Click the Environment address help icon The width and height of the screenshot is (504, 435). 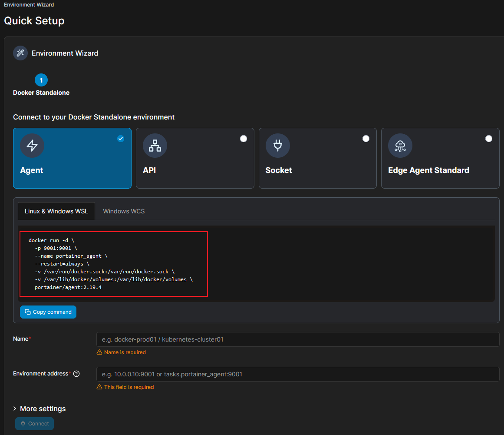(x=76, y=374)
